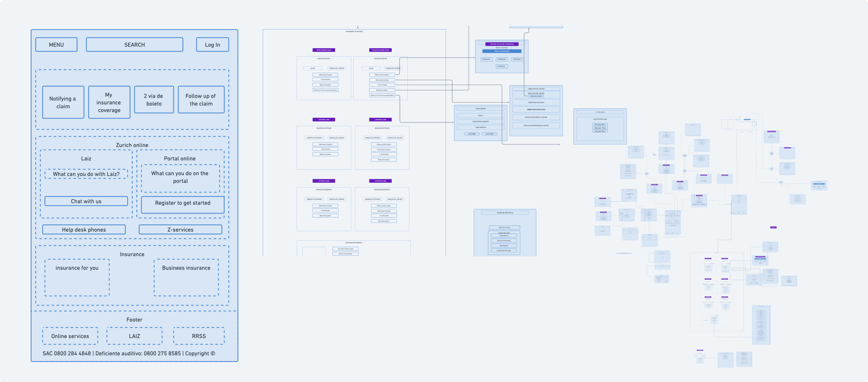This screenshot has width=868, height=382.
Task: Click the purple WITH AN OPEN CLAIM label
Action: 324,50
